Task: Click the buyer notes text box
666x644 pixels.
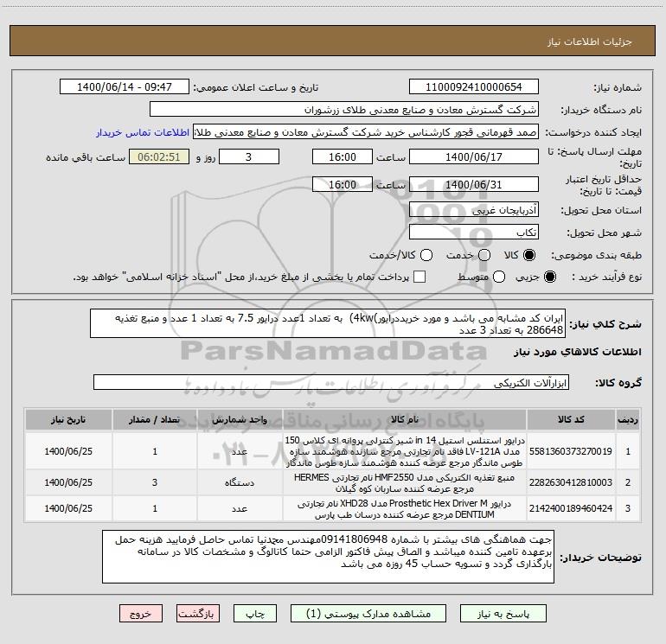Action: [x=328, y=556]
